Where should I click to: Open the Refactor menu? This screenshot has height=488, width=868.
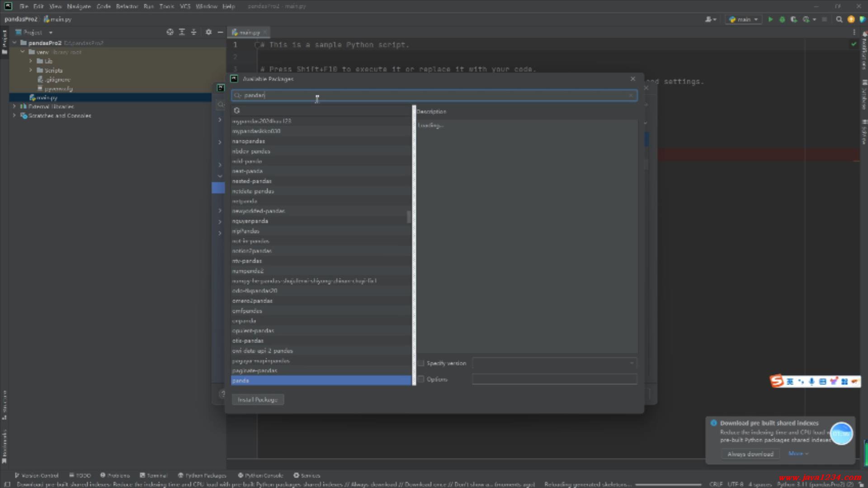click(127, 6)
